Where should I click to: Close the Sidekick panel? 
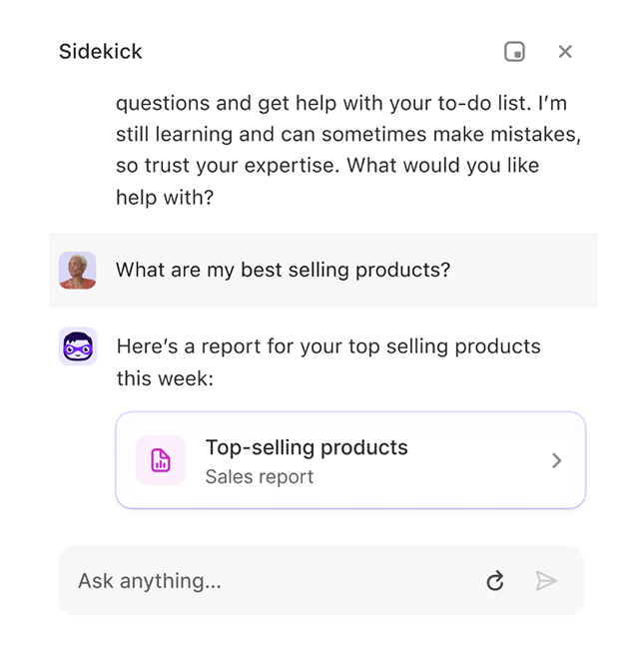[565, 52]
